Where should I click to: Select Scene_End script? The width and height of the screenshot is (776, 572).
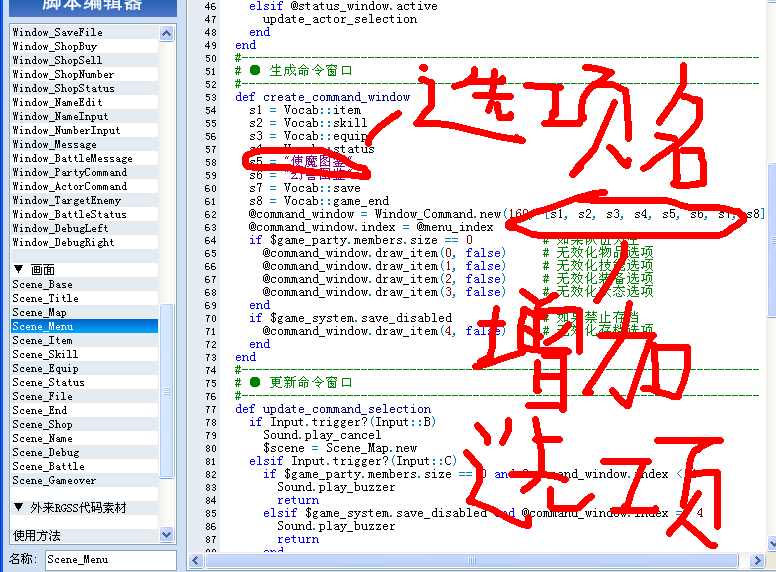pyautogui.click(x=84, y=410)
